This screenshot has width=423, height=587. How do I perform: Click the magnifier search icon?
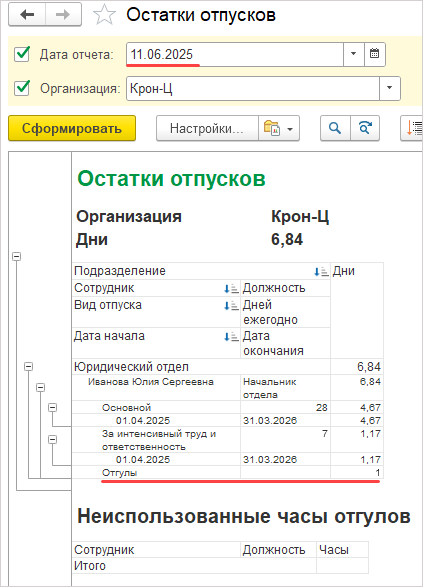335,128
